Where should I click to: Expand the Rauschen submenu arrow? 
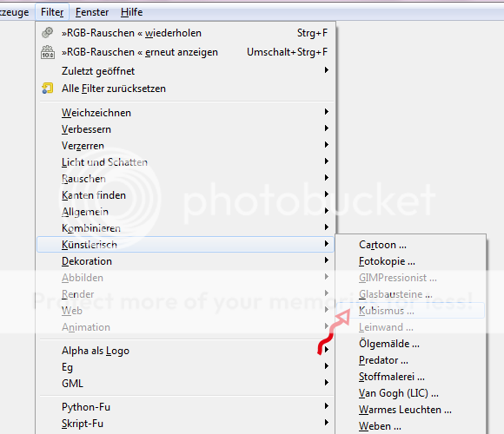(x=326, y=178)
